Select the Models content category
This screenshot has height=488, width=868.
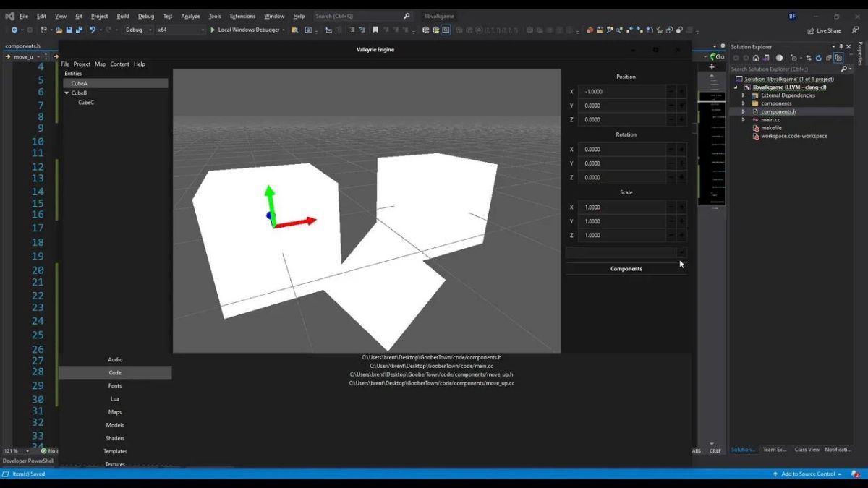(115, 425)
